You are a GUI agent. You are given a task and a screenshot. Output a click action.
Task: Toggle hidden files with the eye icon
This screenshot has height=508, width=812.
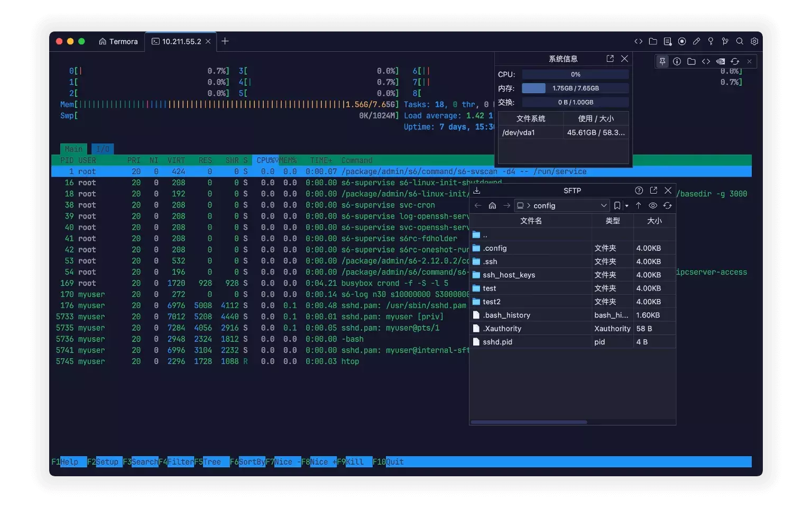point(653,205)
